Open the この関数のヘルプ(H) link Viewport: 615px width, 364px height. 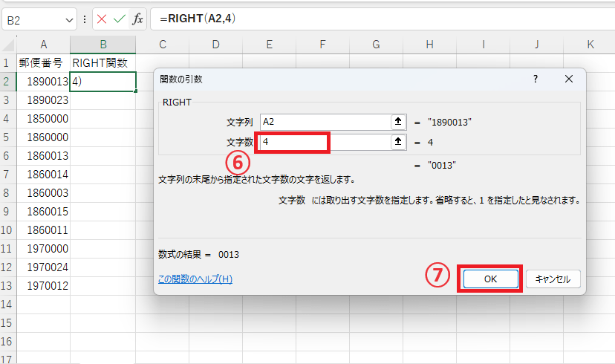[195, 279]
